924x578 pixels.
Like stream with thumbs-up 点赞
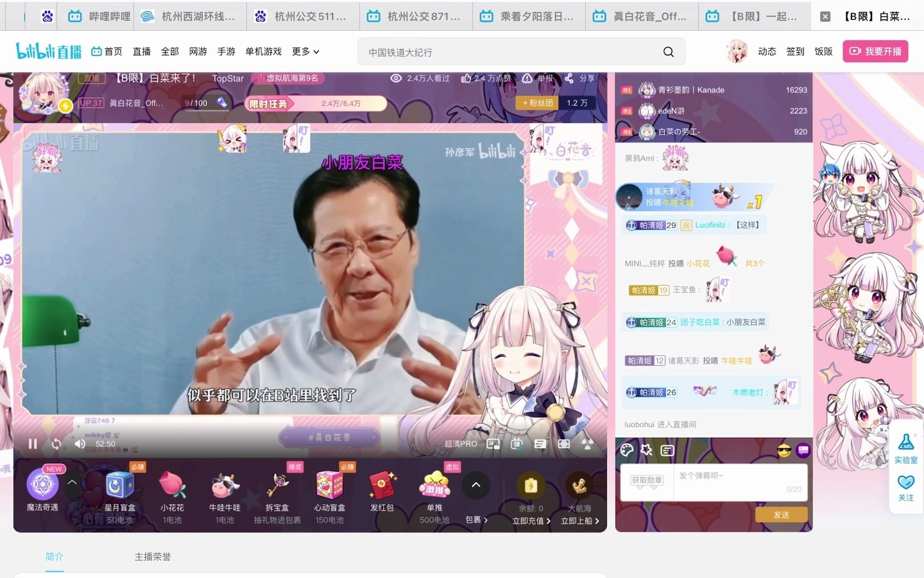[x=486, y=78]
